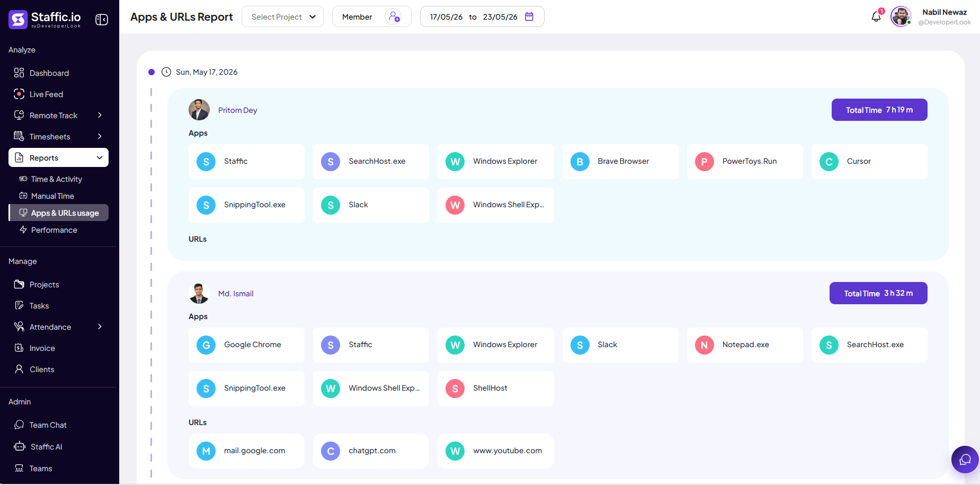Viewport: 980px width, 485px height.
Task: Select Apps & URLs usage report
Action: [x=58, y=213]
